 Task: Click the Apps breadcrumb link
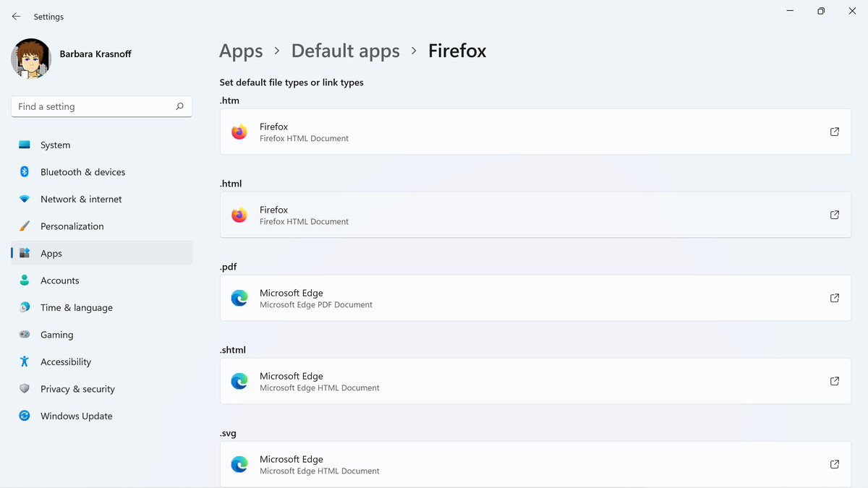(x=241, y=51)
